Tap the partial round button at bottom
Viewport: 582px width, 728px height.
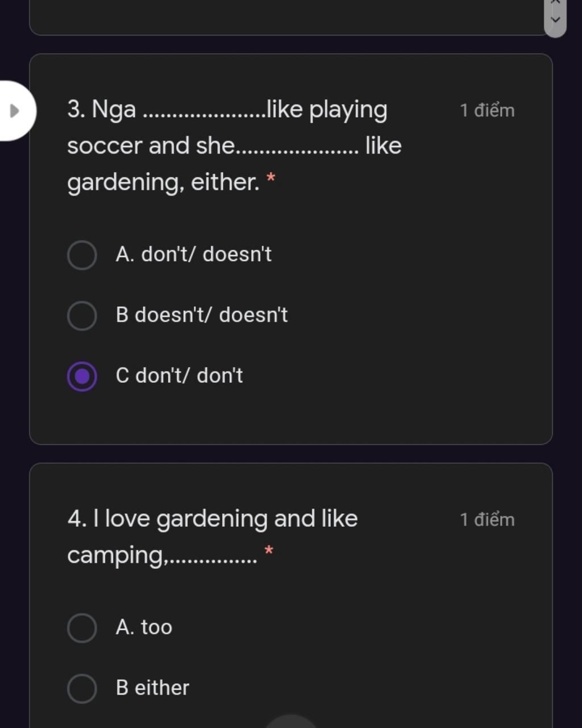pos(291,722)
